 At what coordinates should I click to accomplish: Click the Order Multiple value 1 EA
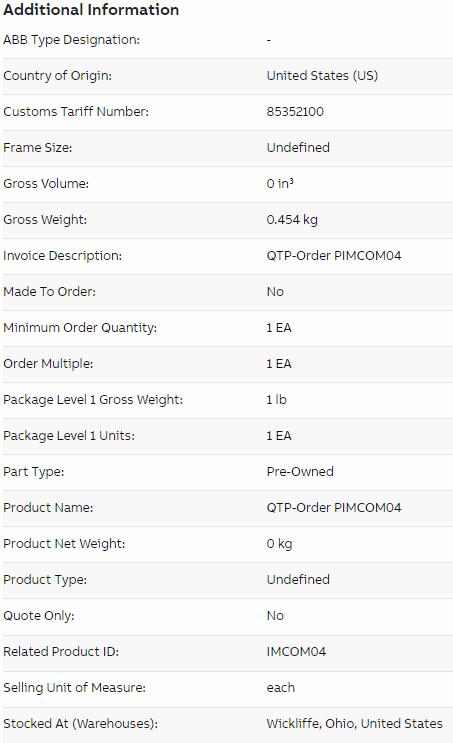click(279, 364)
